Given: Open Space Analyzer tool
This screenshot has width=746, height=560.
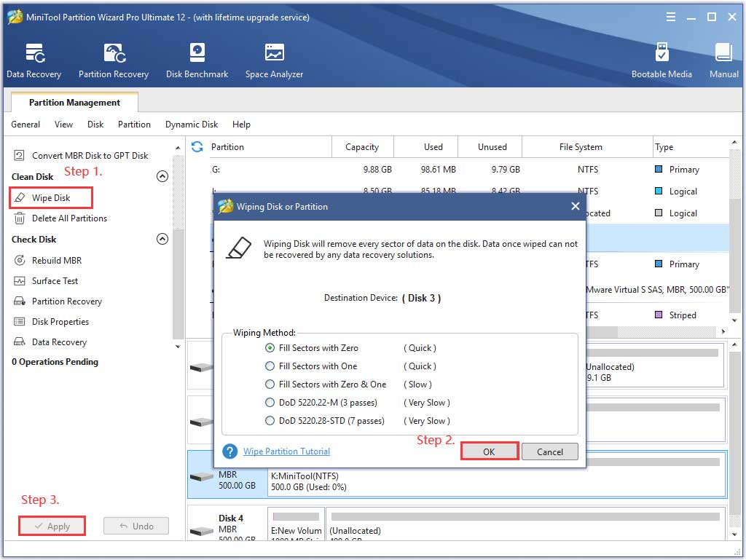Looking at the screenshot, I should pos(274,60).
